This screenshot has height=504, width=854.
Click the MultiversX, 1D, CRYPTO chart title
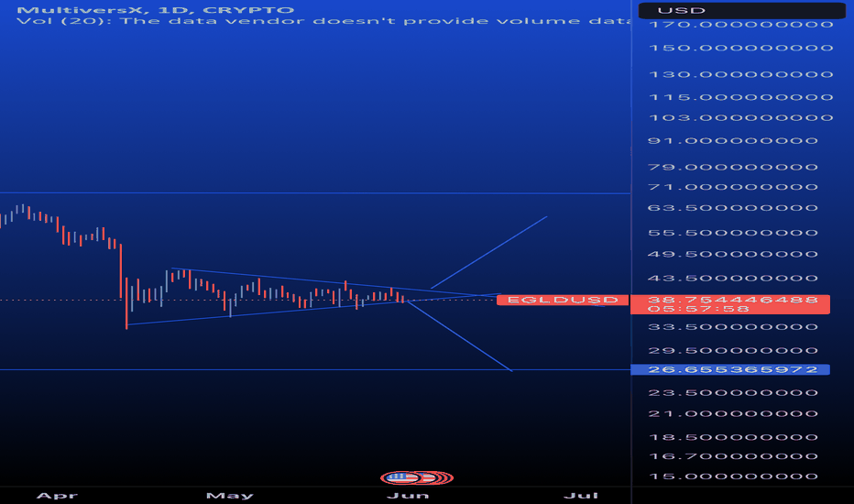(x=155, y=10)
